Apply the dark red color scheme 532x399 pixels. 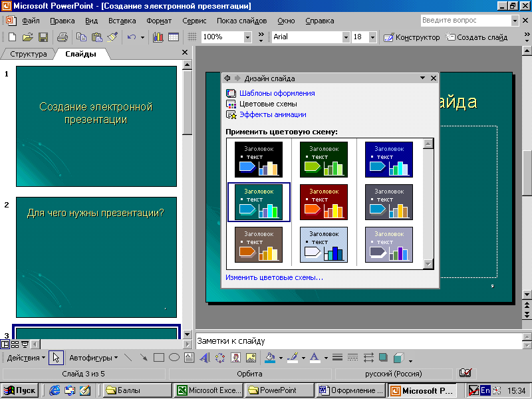324,202
